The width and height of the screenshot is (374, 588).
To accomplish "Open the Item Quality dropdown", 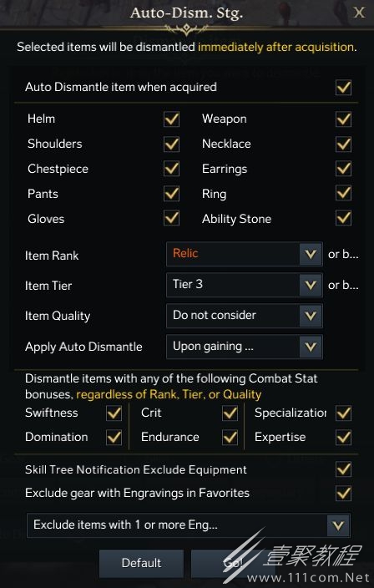I will pos(245,316).
